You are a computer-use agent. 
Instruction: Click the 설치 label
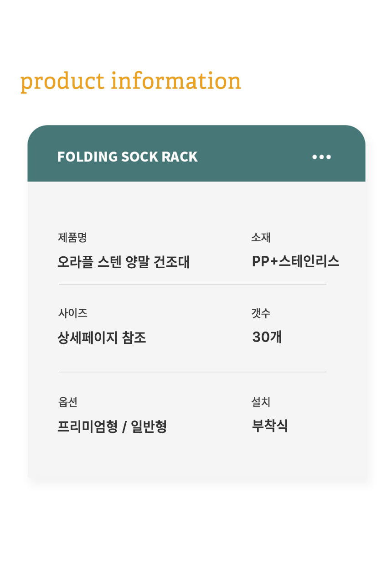coord(261,402)
